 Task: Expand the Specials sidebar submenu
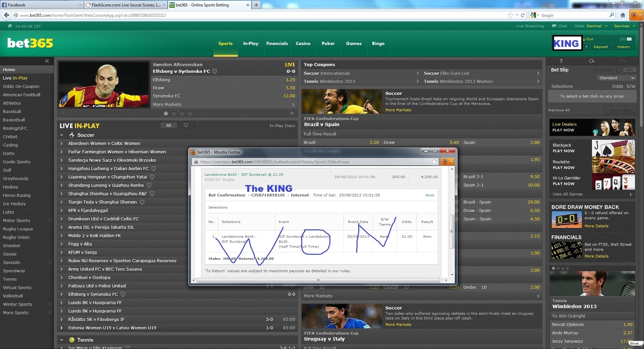coord(50,262)
